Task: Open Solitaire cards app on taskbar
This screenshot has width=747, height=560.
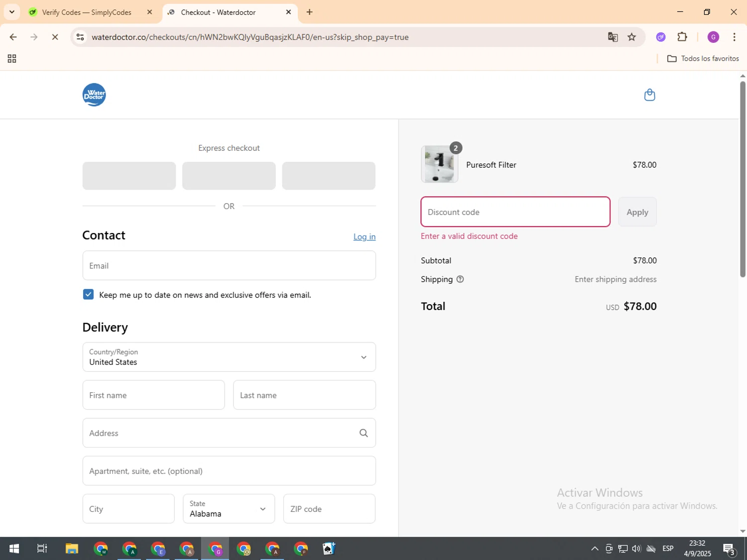Action: (329, 549)
